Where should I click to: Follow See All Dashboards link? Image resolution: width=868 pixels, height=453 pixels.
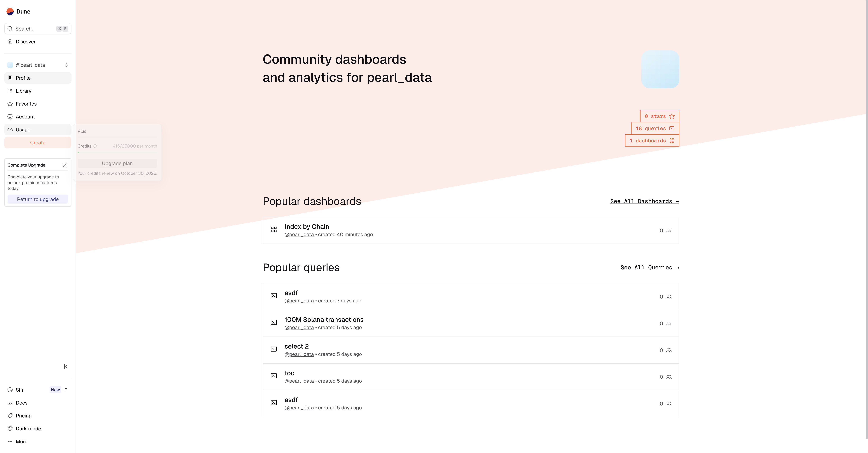pos(644,201)
